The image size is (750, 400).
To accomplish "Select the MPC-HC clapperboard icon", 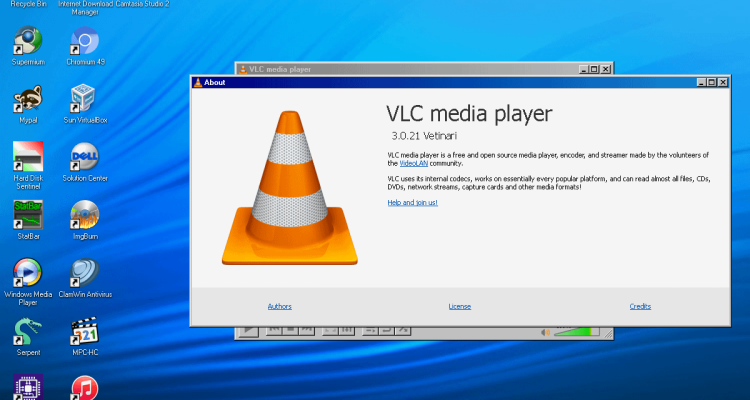I will 85,331.
